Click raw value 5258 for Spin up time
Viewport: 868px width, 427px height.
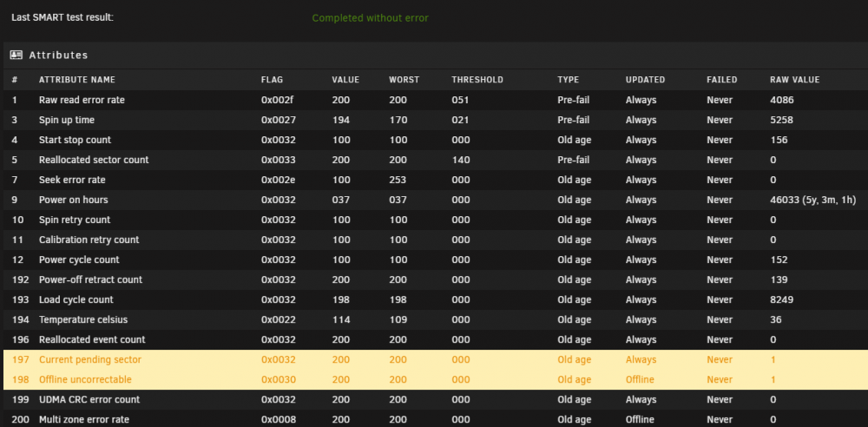[x=782, y=120]
